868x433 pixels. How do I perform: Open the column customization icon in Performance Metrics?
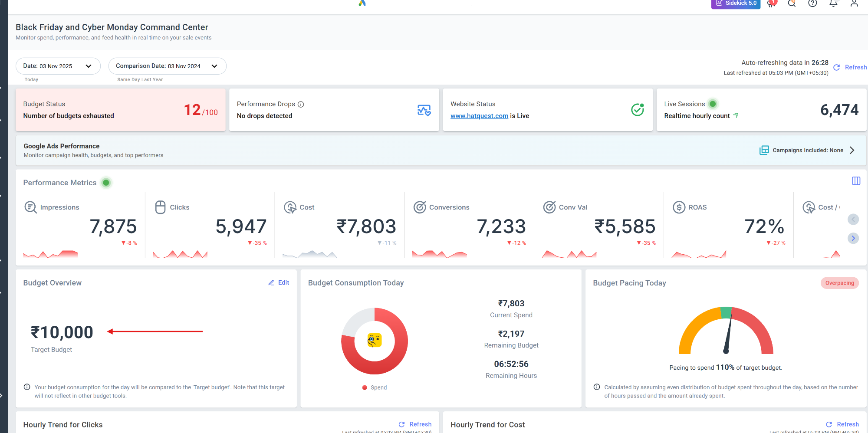pyautogui.click(x=856, y=181)
